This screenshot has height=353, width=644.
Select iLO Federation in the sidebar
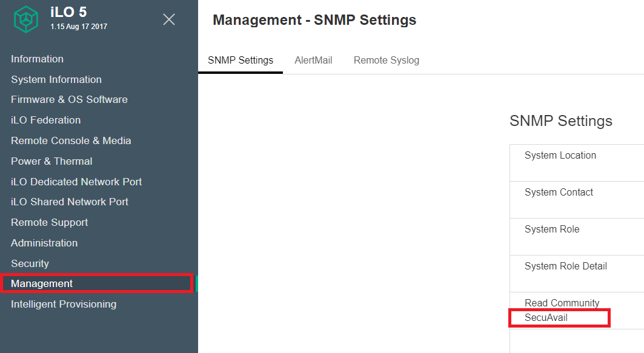(45, 120)
